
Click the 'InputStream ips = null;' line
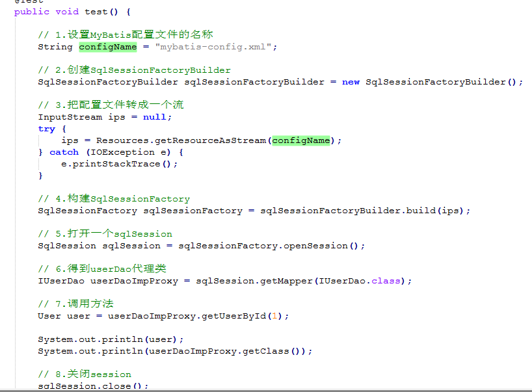pyautogui.click(x=105, y=117)
